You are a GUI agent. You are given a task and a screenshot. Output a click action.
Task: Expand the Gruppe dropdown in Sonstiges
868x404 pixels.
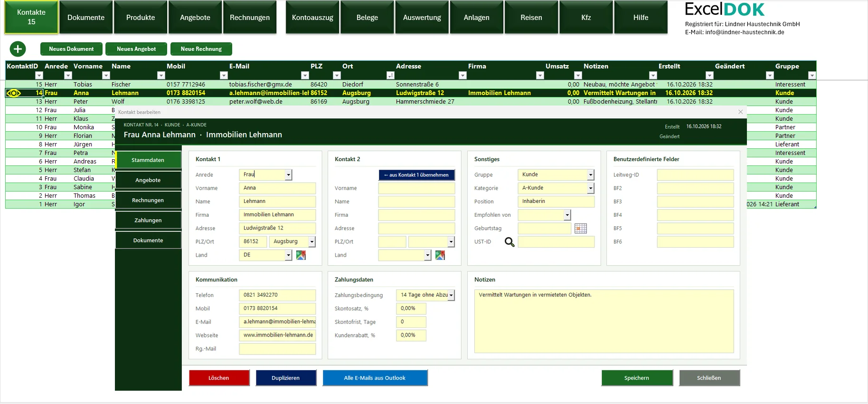591,175
